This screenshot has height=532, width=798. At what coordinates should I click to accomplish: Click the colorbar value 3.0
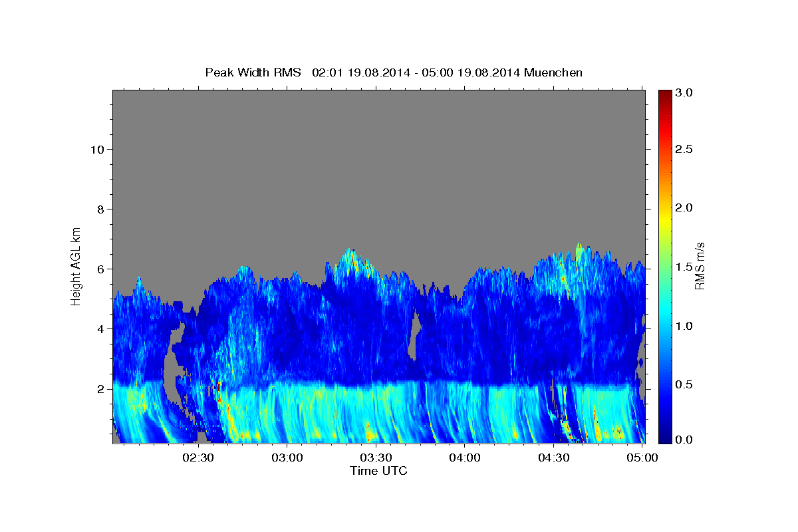tap(685, 92)
